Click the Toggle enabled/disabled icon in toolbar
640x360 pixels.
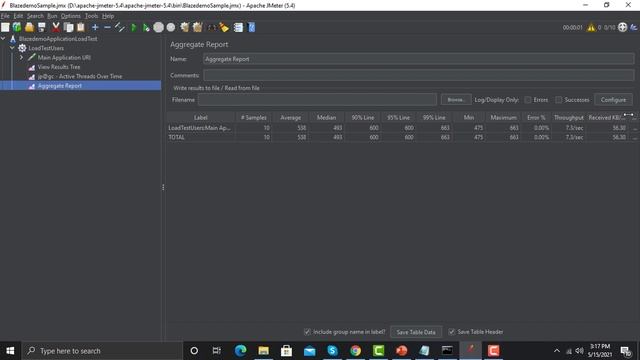click(120, 27)
